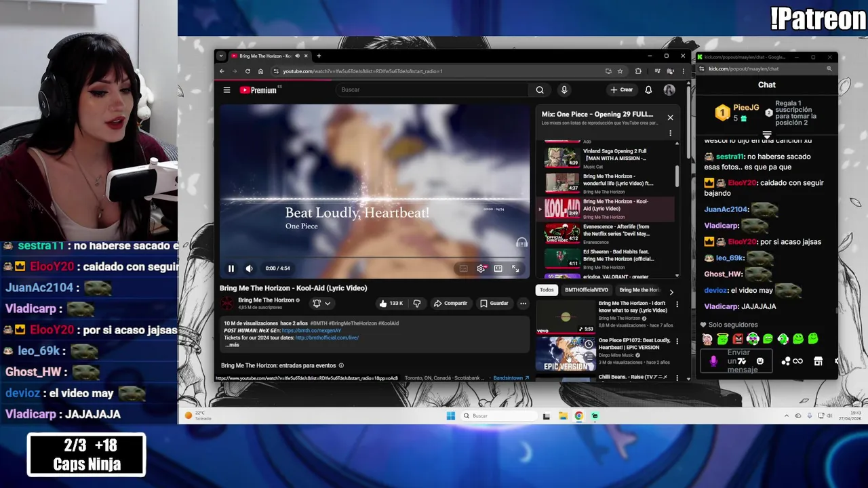This screenshot has width=868, height=488.
Task: Bookmark this page with the star icon
Action: point(620,71)
